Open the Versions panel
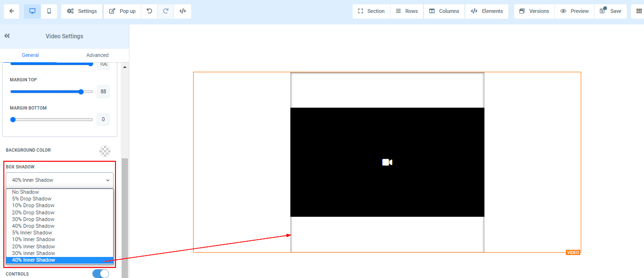The width and height of the screenshot is (644, 278). click(x=534, y=11)
